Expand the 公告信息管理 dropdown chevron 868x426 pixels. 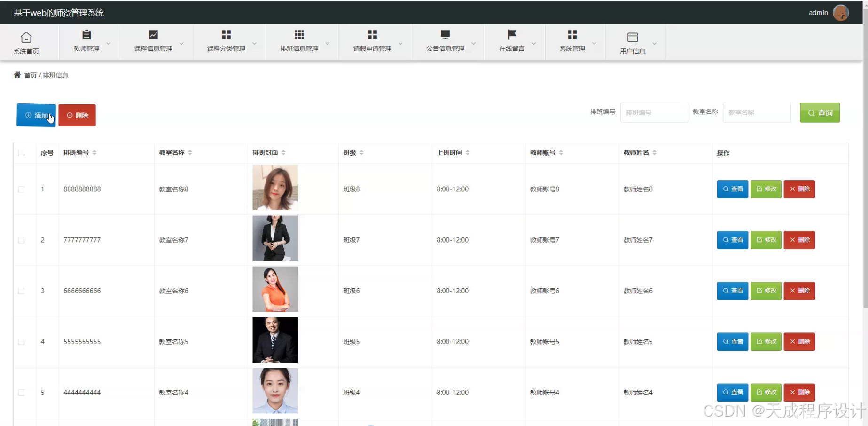pyautogui.click(x=474, y=43)
